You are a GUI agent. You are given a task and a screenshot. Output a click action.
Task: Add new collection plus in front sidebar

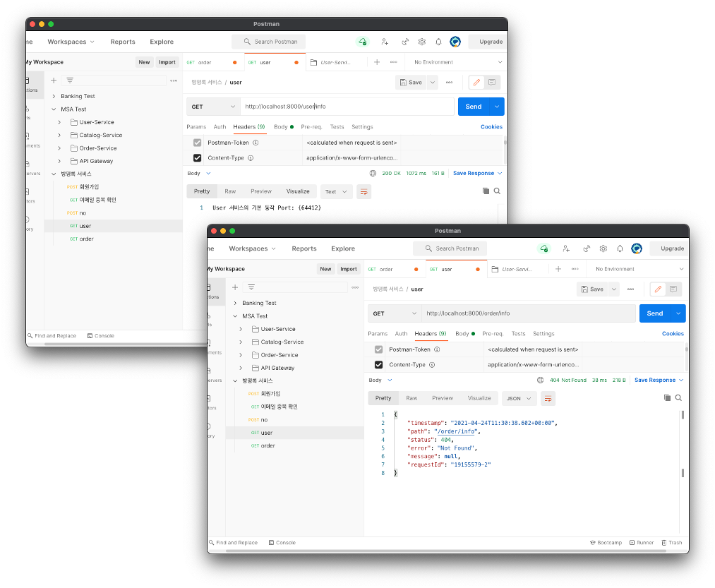click(235, 287)
